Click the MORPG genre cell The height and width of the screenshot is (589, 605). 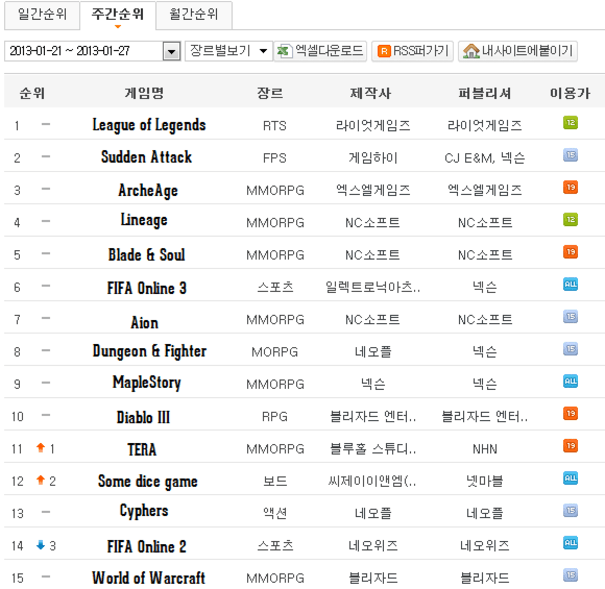[274, 352]
